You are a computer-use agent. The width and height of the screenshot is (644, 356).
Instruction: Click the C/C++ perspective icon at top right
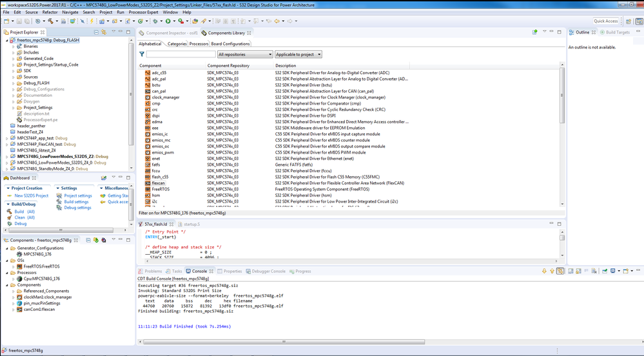(x=639, y=21)
